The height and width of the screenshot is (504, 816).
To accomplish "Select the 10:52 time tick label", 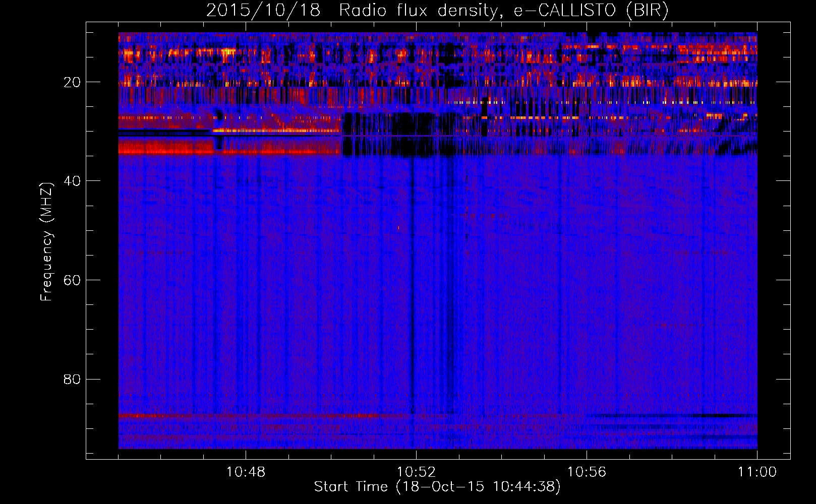I will pos(416,472).
